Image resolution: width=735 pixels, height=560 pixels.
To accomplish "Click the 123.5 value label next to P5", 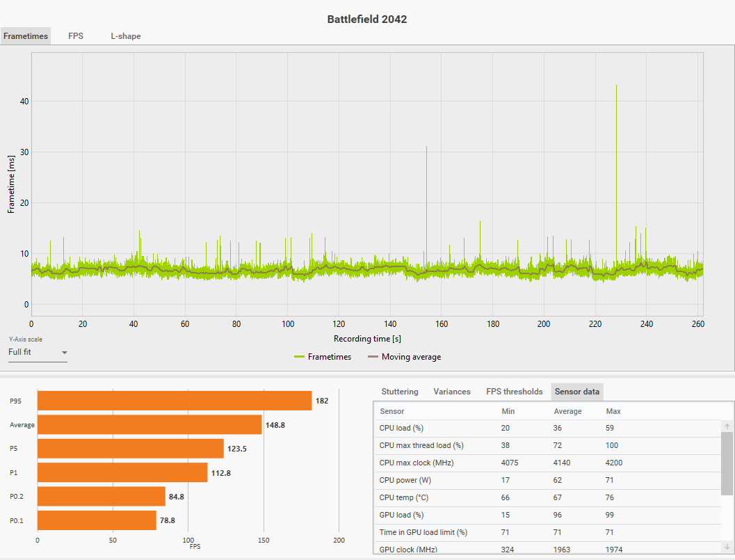I will coord(236,449).
